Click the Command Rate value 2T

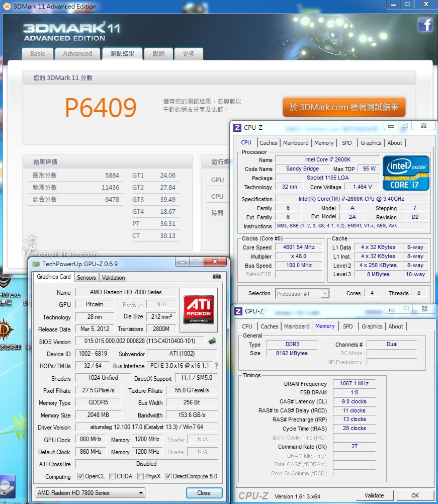click(354, 447)
